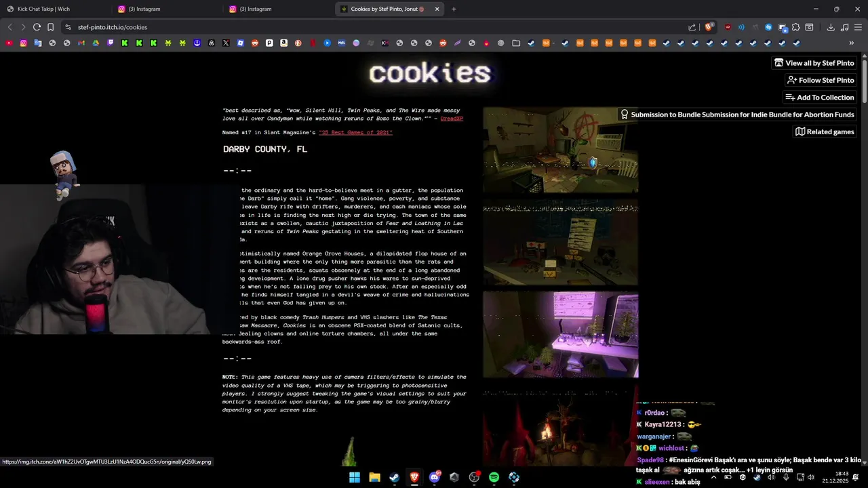Open the Instagram bookmark in the bookmarks bar
The height and width of the screenshot is (488, 868).
click(23, 43)
